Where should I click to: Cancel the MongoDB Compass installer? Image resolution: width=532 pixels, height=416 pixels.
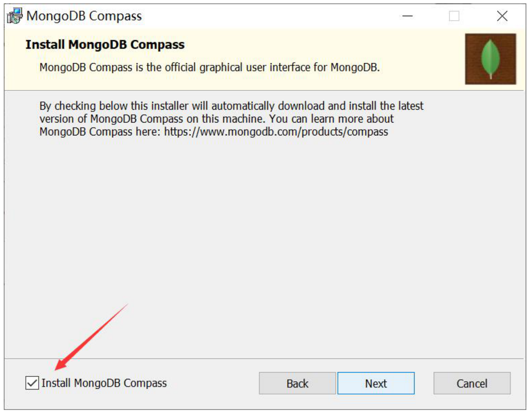(x=472, y=383)
